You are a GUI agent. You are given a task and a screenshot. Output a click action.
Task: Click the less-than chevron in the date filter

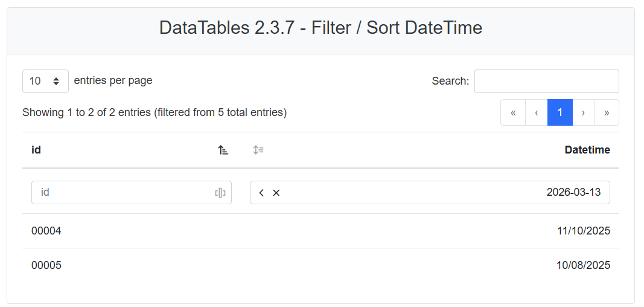click(261, 193)
